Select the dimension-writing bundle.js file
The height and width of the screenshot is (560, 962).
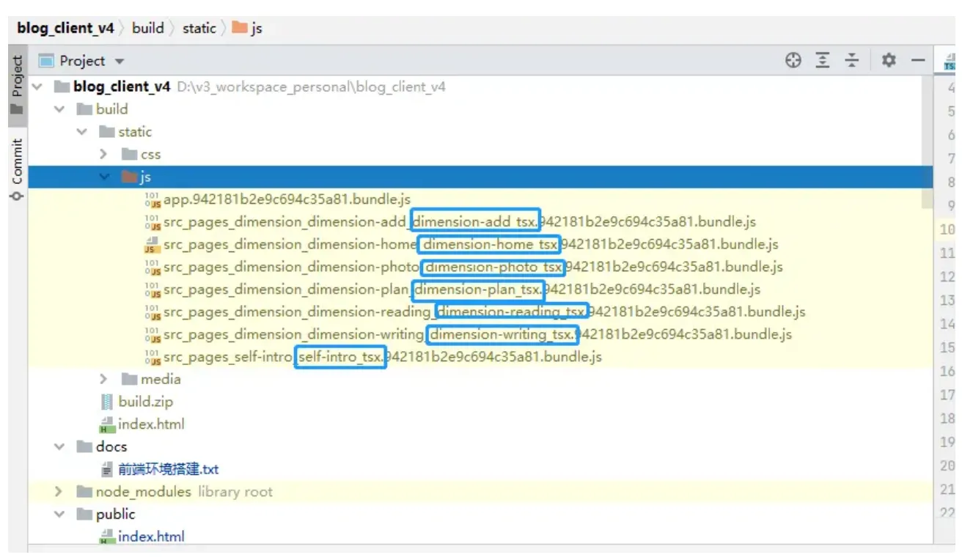(x=477, y=334)
